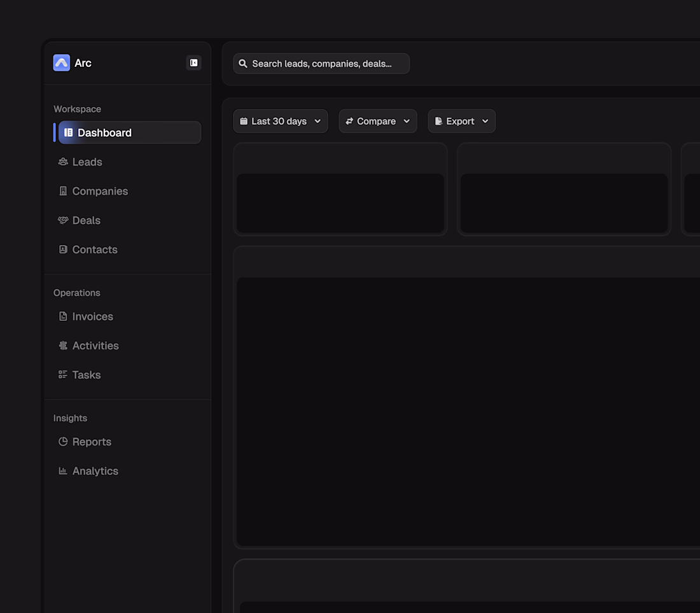Click the Arc logo icon
Viewport: 700px width, 613px height.
coord(62,63)
